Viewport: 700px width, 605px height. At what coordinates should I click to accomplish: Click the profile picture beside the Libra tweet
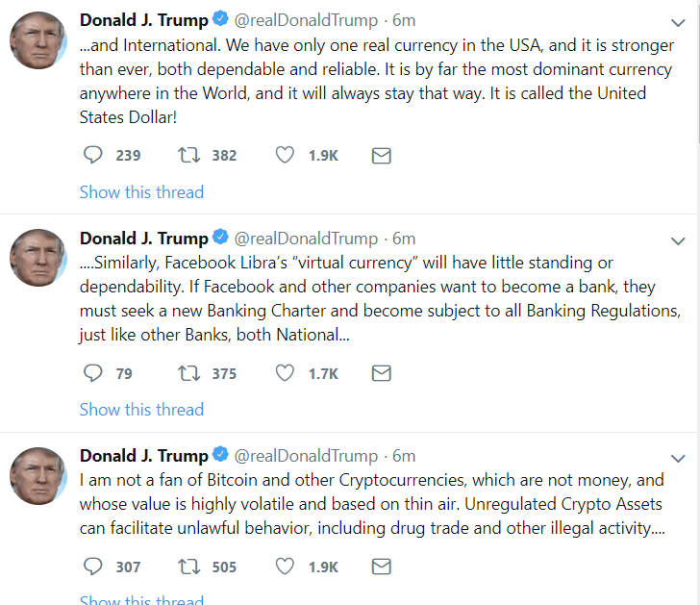click(38, 258)
